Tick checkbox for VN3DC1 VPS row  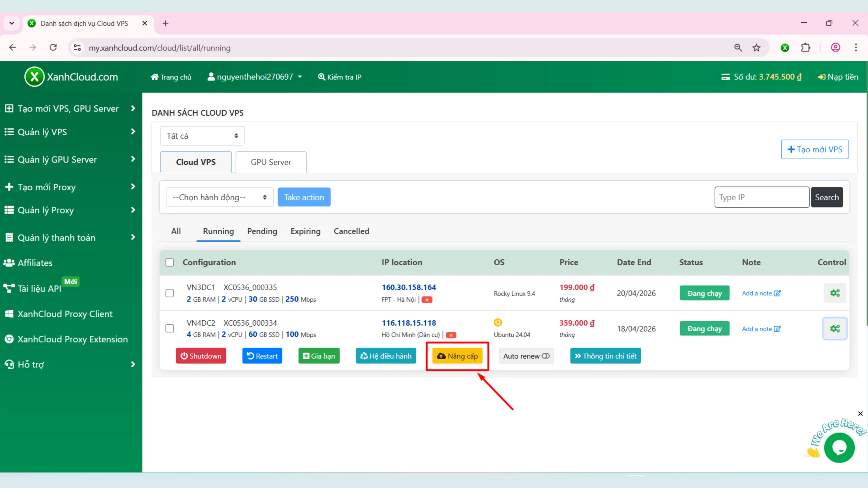click(x=170, y=293)
